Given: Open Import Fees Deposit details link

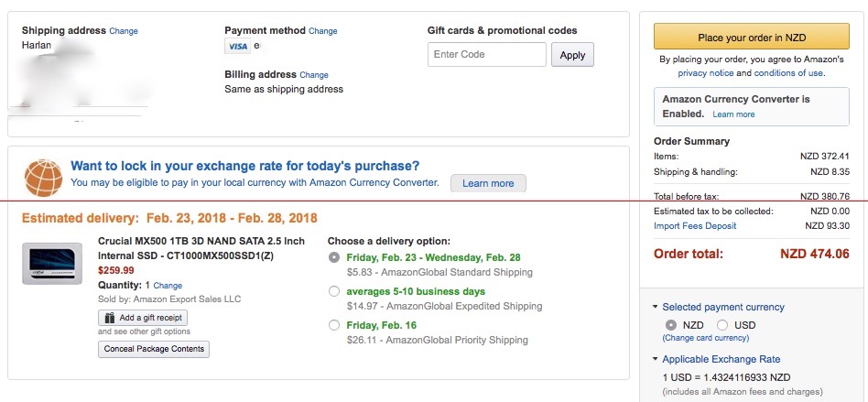Looking at the screenshot, I should click(x=695, y=226).
